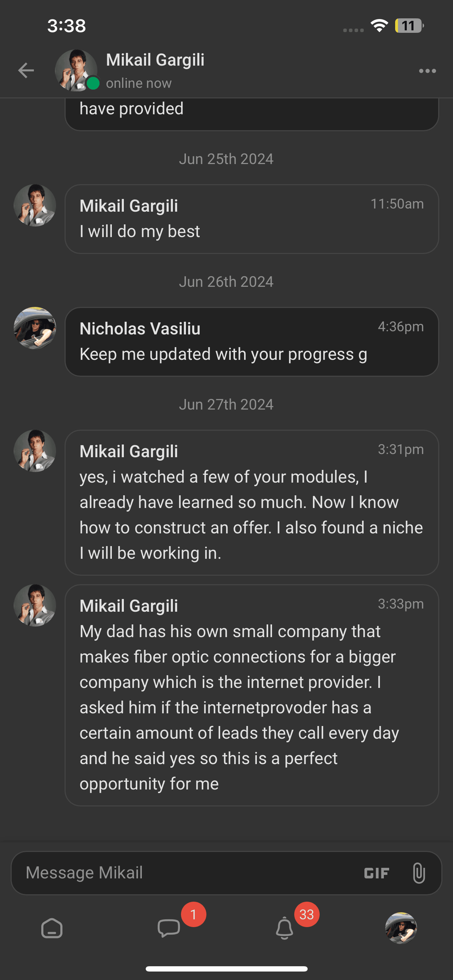Tap the Nicholas Vasiliu sender name
Image resolution: width=453 pixels, height=980 pixels.
point(140,329)
